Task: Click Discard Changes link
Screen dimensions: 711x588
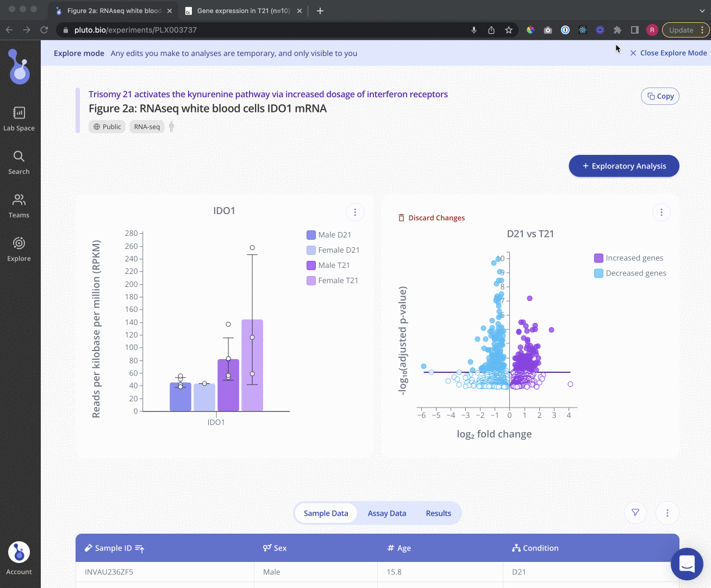Action: [x=432, y=218]
